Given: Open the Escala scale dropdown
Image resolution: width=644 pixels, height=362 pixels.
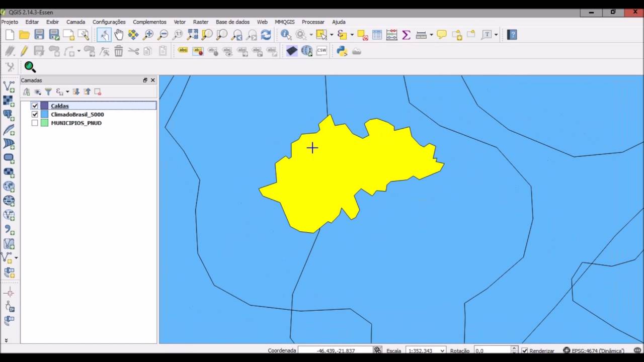Looking at the screenshot, I should point(426,351).
